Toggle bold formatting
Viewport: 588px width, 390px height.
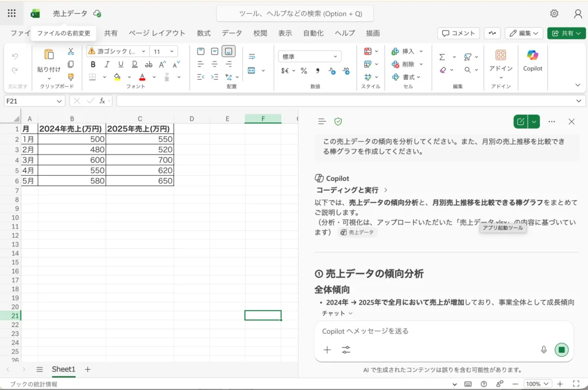click(x=93, y=64)
